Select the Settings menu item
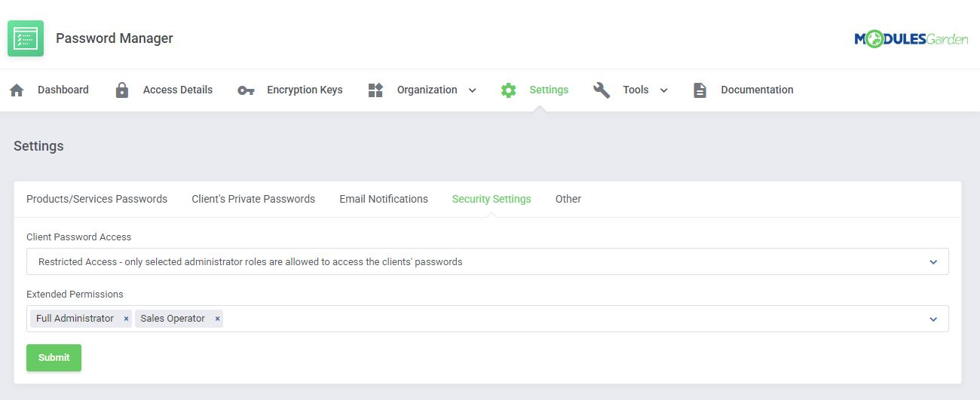The width and height of the screenshot is (980, 400). tap(549, 90)
